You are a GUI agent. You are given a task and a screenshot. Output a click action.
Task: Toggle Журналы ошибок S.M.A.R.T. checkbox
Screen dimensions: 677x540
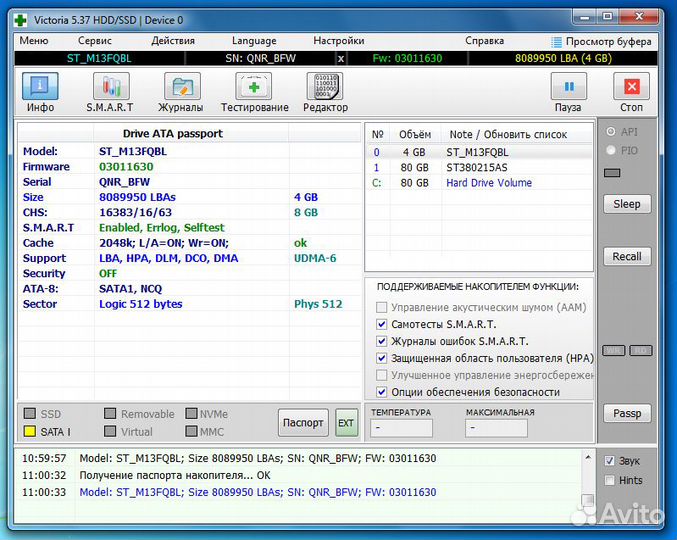tap(381, 341)
